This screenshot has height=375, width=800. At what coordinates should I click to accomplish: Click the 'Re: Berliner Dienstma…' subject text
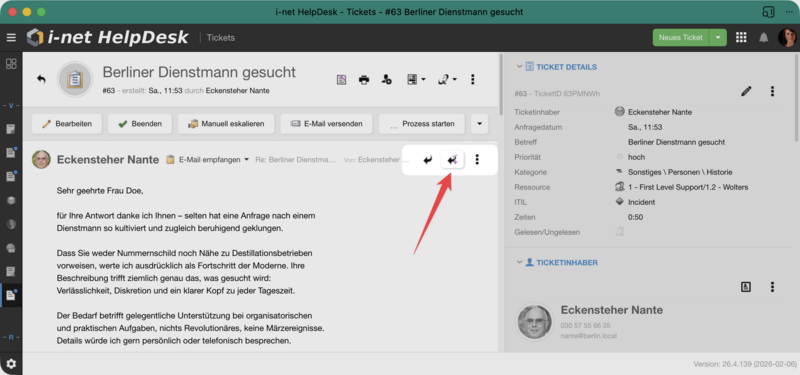[295, 160]
